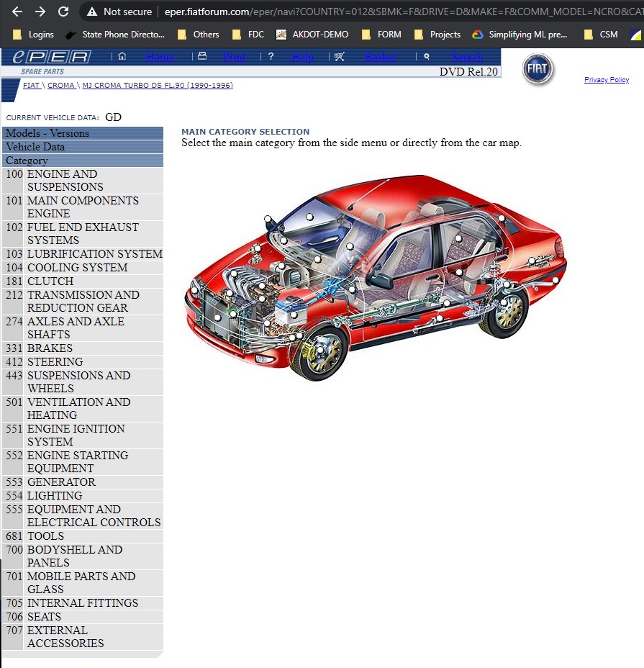Select category 553 Generator
644x668 pixels.
point(83,482)
